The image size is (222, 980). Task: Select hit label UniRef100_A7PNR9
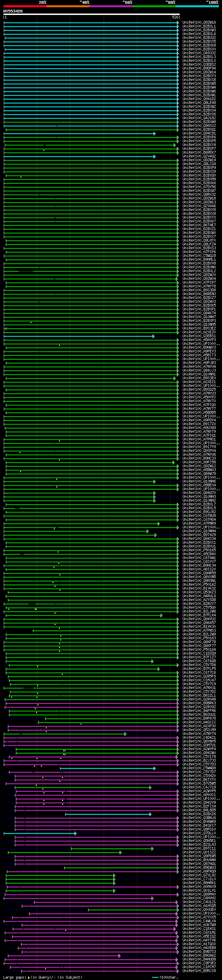point(199,524)
